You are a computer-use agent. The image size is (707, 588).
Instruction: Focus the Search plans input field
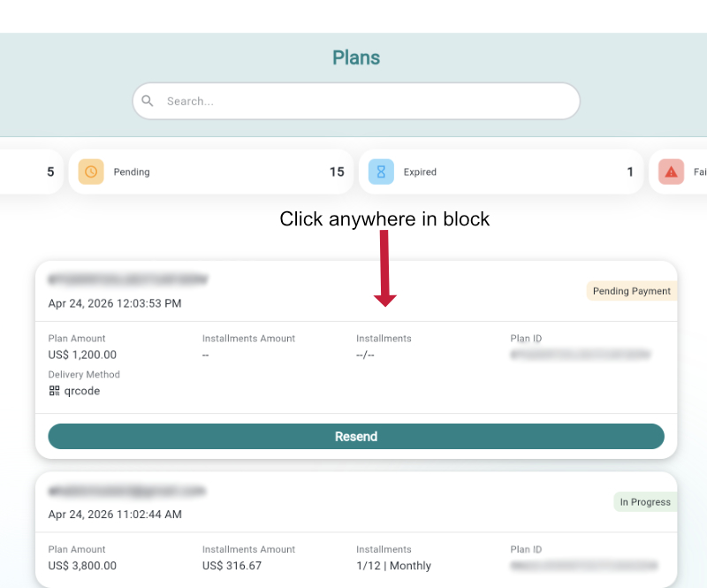tap(362, 101)
